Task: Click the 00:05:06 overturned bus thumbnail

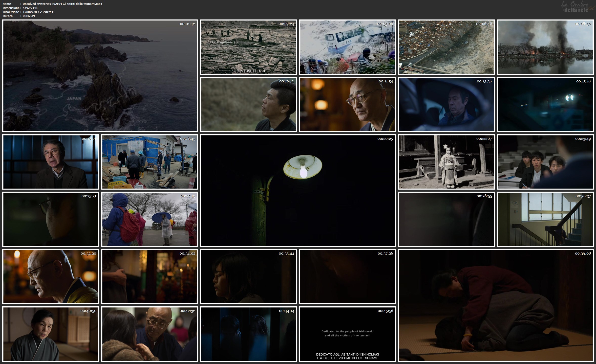Action: click(x=347, y=47)
